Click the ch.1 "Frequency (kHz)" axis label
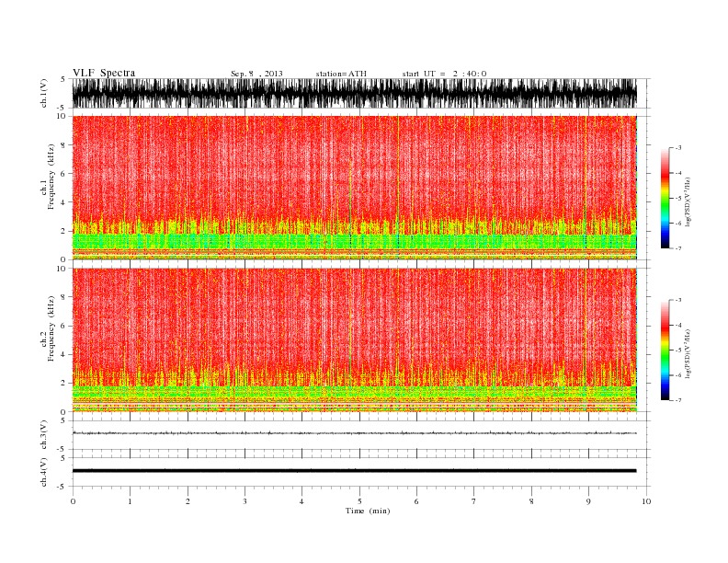The image size is (728, 563). point(51,177)
